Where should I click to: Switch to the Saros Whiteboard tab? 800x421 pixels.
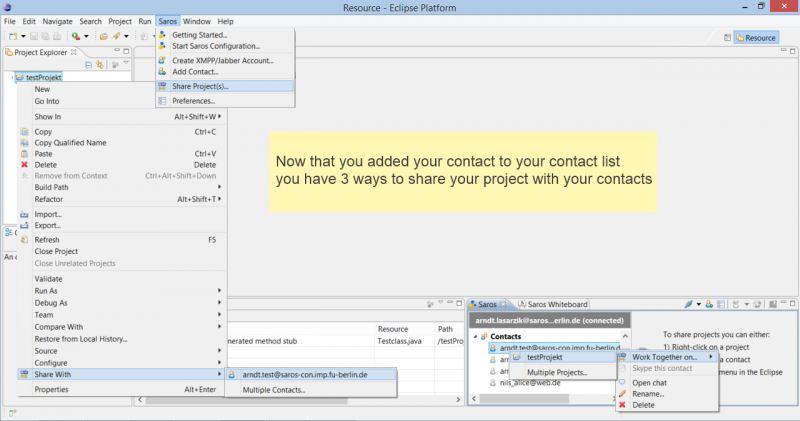553,304
